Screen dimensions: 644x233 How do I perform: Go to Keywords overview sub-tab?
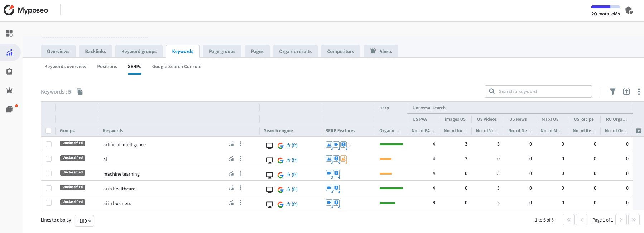[x=65, y=66]
